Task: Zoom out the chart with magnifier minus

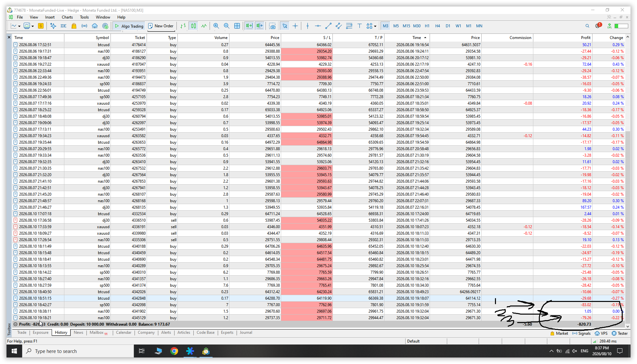Action: coord(227,26)
